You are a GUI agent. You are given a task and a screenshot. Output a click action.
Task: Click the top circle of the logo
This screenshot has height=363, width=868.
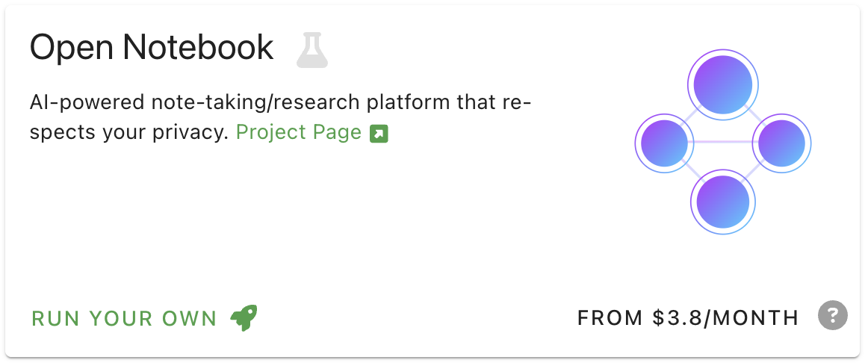tap(722, 84)
